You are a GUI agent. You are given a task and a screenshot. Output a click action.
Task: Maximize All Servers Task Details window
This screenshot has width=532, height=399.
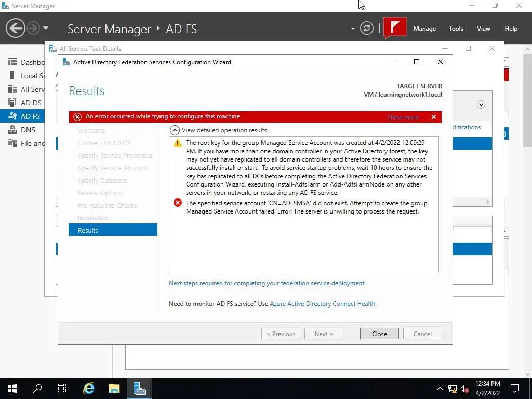click(x=468, y=48)
